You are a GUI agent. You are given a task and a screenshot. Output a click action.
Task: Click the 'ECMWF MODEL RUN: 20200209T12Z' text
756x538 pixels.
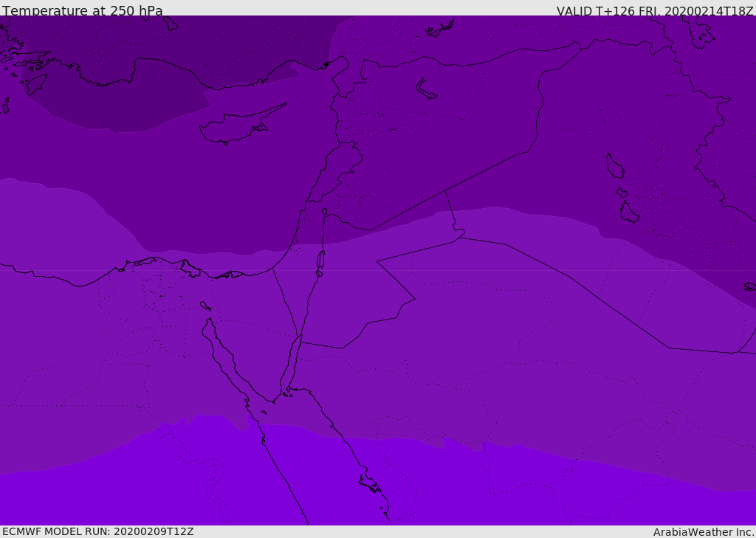click(98, 532)
